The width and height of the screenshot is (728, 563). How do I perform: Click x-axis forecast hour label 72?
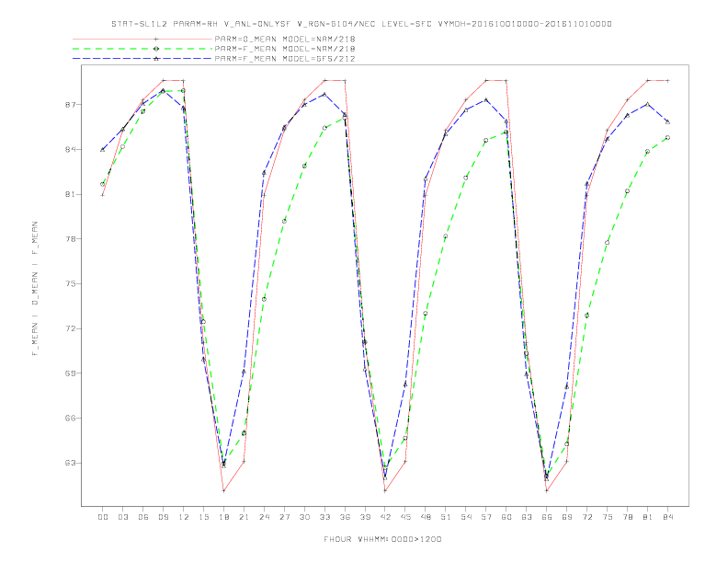coord(587,517)
